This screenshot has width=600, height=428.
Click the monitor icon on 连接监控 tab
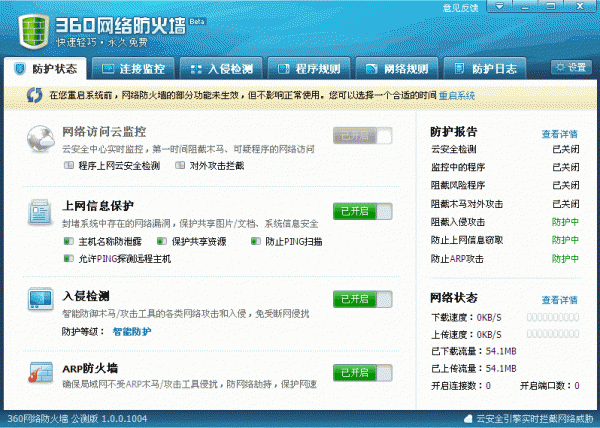[108, 69]
